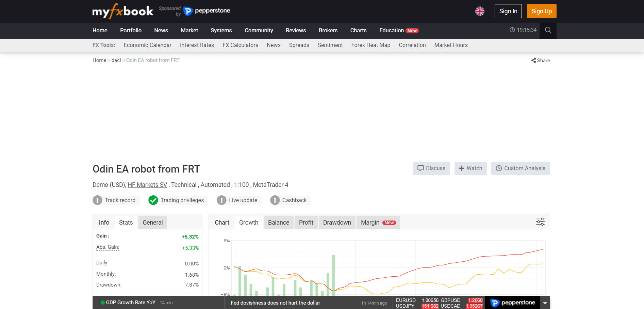Follow the HF Markets SV link

(147, 185)
